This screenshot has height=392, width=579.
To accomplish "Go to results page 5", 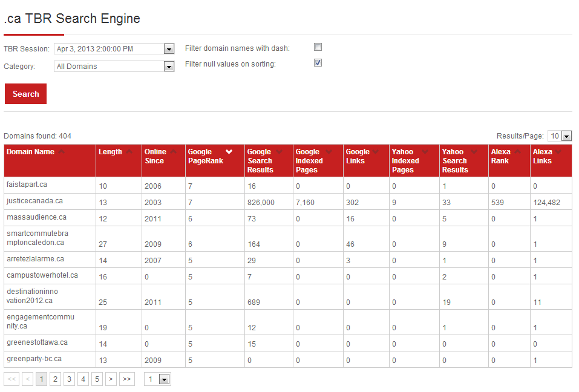I will pos(97,379).
